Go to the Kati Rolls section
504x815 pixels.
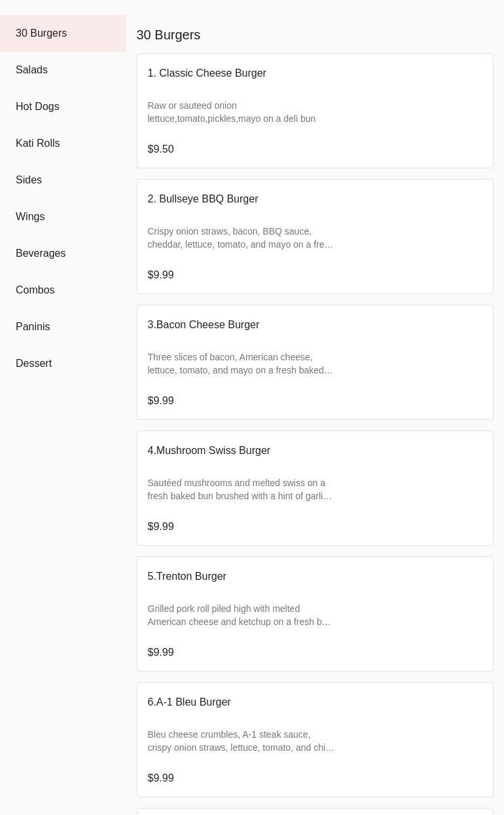pos(37,143)
